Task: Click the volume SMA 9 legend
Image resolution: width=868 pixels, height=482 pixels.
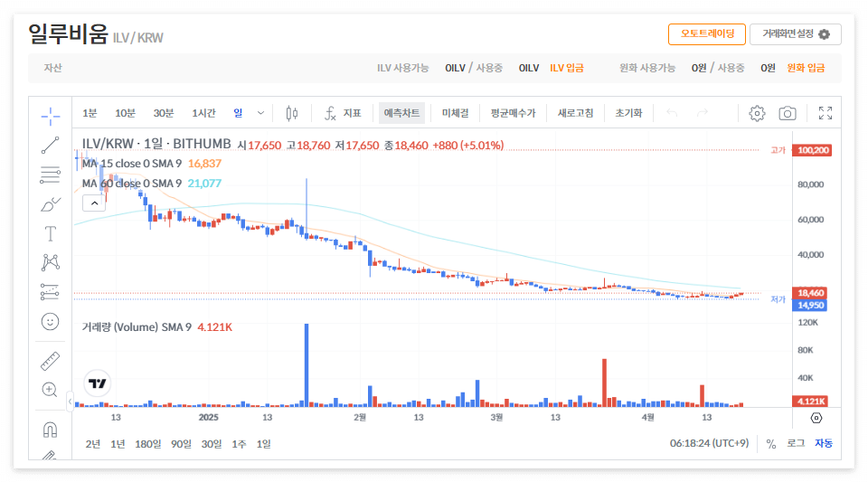Action: click(157, 327)
